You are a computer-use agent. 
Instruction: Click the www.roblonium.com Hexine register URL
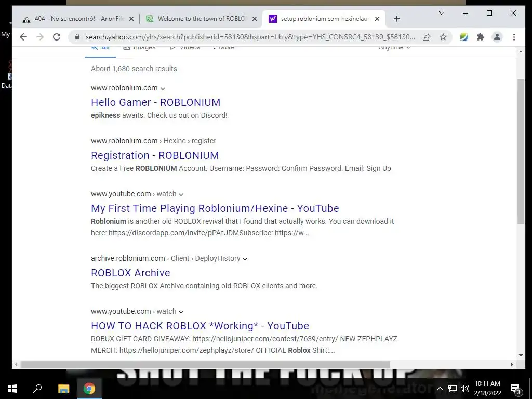(x=153, y=141)
